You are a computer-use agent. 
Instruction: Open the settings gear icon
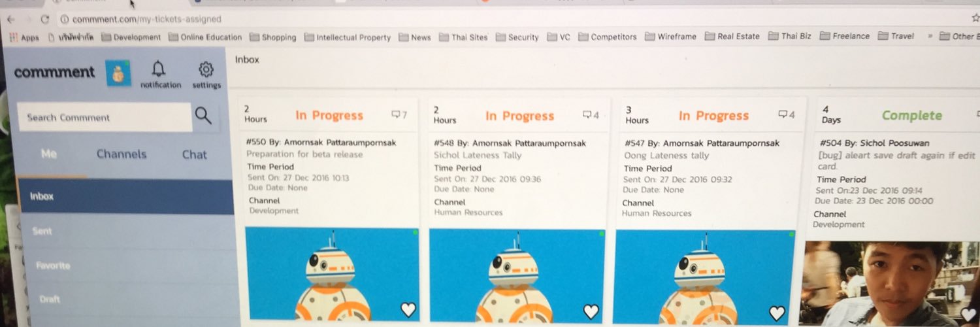tap(206, 69)
